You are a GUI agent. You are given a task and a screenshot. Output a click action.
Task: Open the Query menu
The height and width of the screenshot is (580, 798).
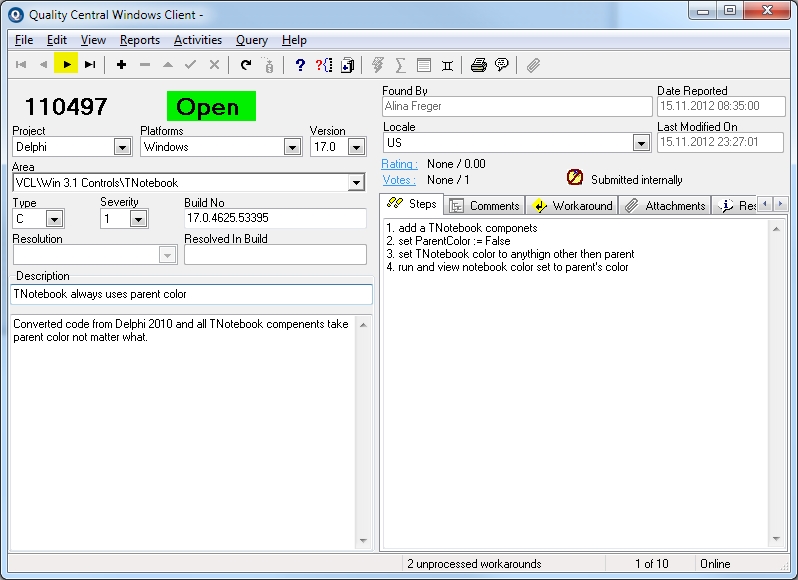252,40
